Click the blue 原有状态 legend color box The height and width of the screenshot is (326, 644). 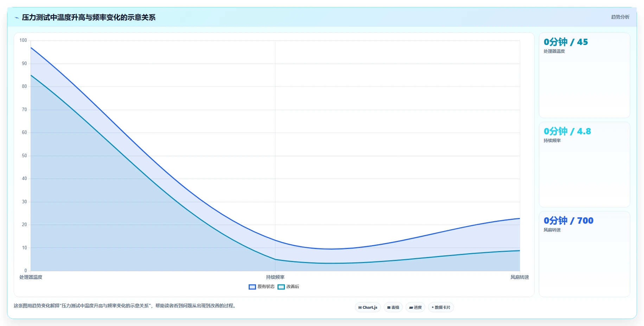(x=252, y=287)
